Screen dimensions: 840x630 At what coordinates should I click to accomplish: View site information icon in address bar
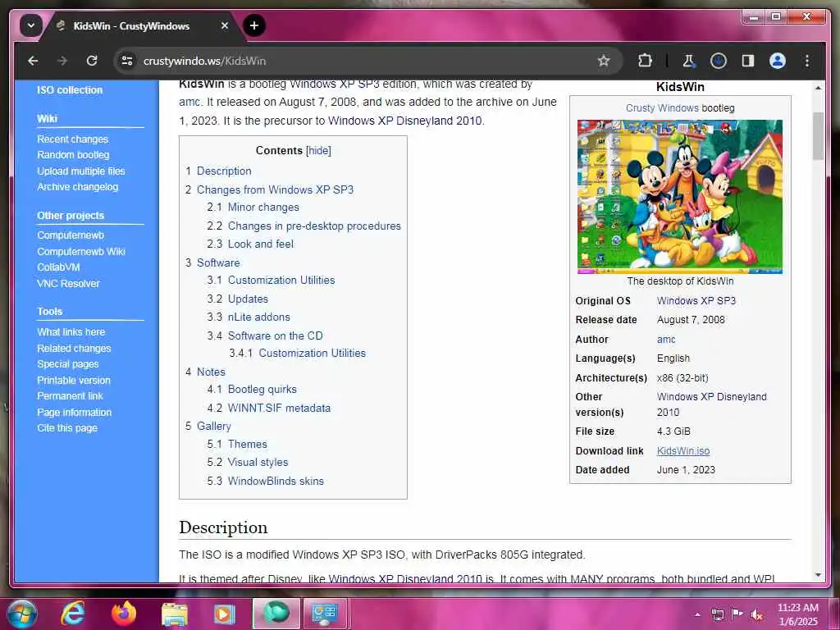click(127, 61)
